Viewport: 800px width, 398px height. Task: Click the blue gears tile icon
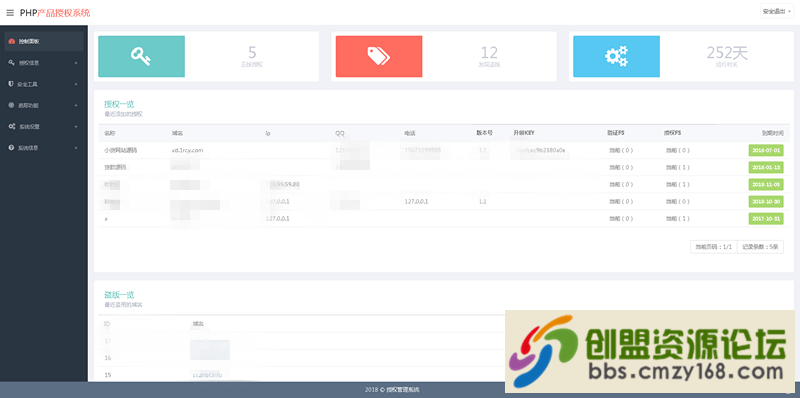(x=616, y=56)
